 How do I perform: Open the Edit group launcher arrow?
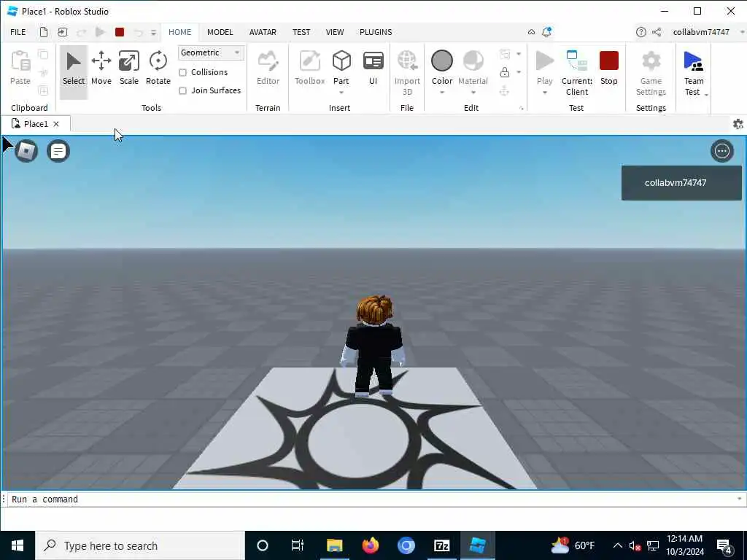point(521,109)
